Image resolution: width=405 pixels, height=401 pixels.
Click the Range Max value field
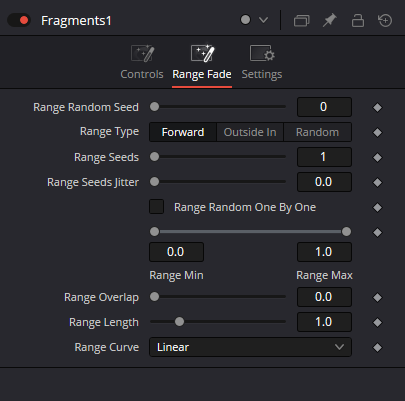click(x=324, y=252)
